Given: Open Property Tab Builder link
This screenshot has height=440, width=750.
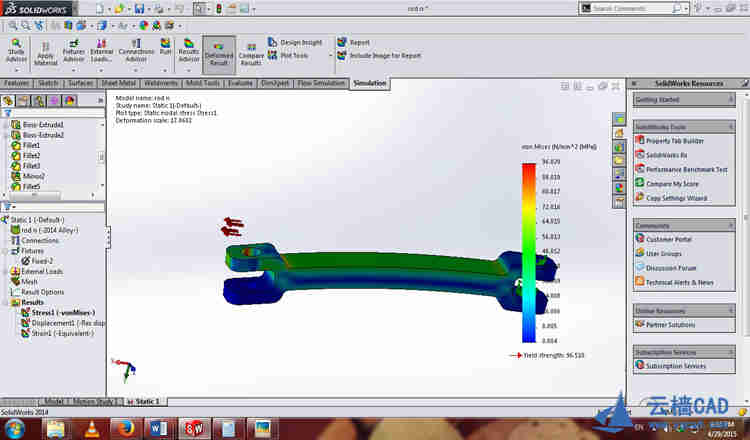Looking at the screenshot, I should coord(675,141).
